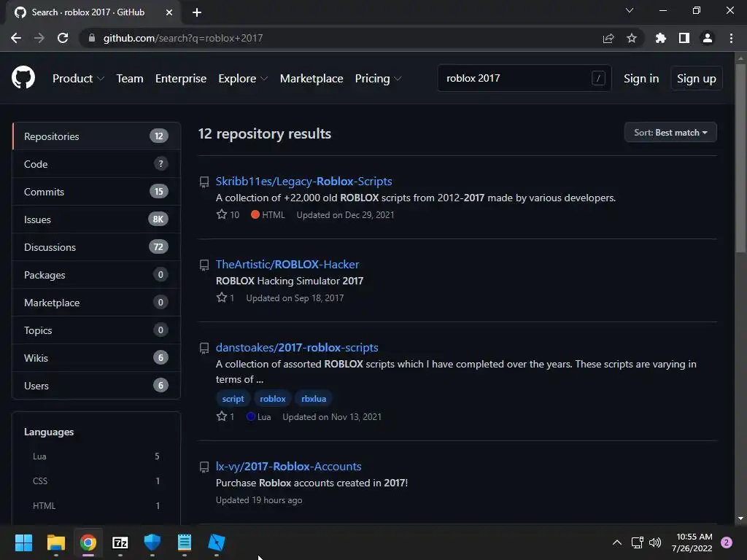Bookmark the page with the star icon
The width and height of the screenshot is (747, 560).
click(x=631, y=38)
